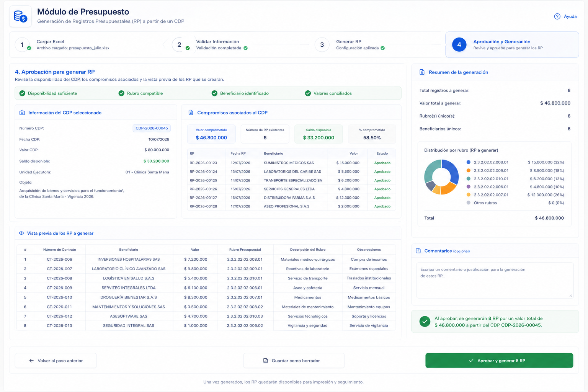Click the Comentarios clipboard icon
Screen dimensions: 588x392
[418, 251]
